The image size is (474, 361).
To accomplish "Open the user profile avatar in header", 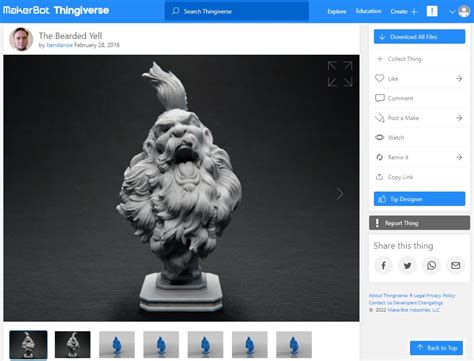I will (x=464, y=11).
